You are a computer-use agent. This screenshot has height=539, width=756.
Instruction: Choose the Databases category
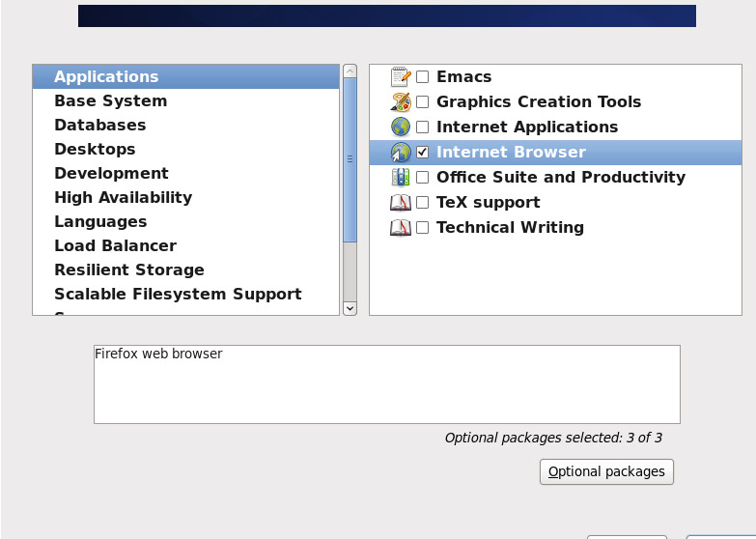(x=186, y=125)
